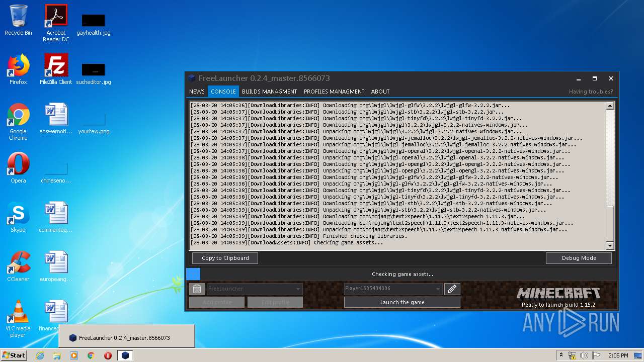Click the Chrome icon in the taskbar

tap(91, 355)
